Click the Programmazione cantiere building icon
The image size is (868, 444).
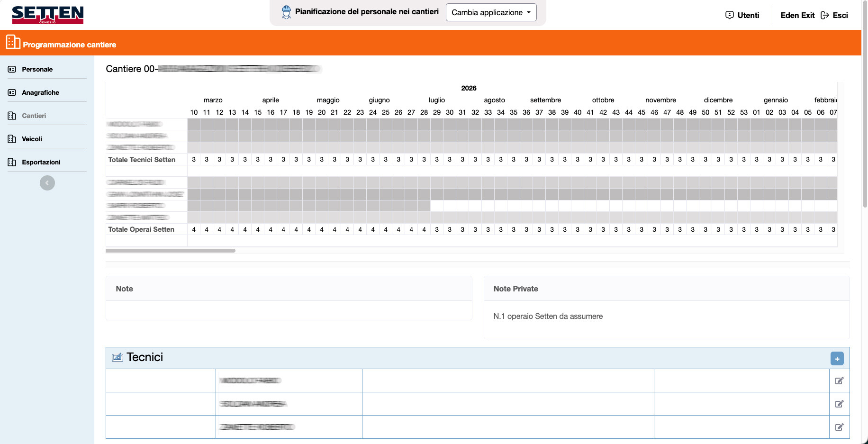(x=13, y=42)
